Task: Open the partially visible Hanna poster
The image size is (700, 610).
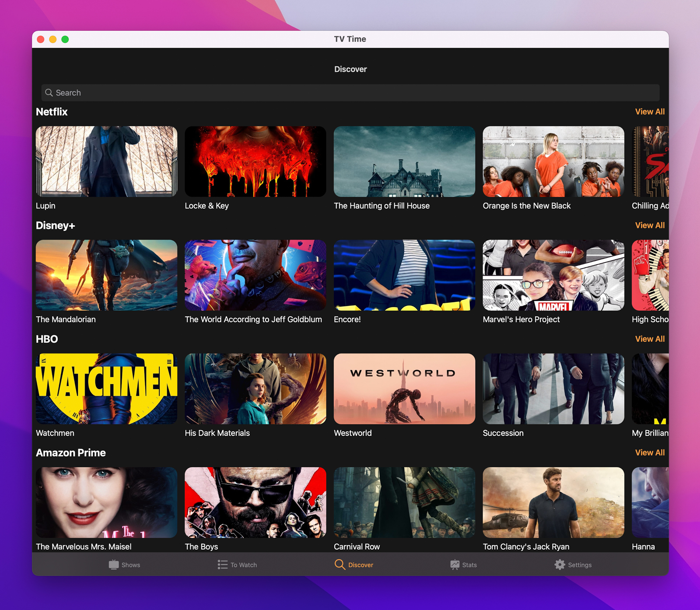Action: pos(651,502)
